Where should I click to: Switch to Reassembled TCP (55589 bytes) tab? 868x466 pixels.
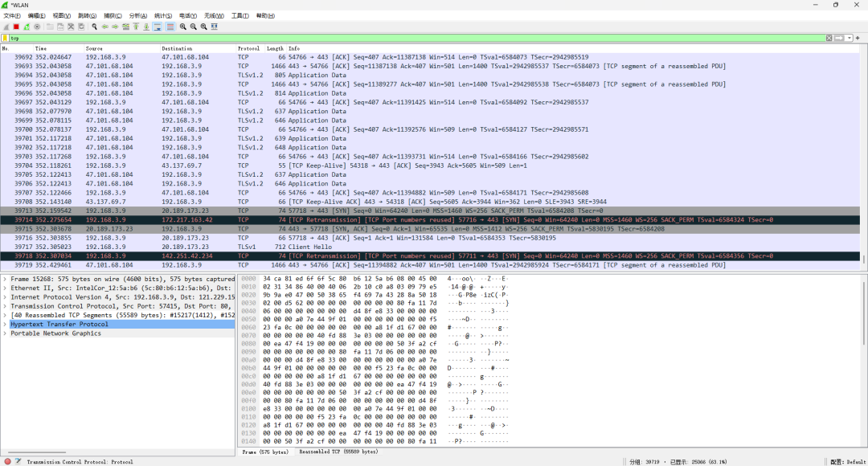338,452
